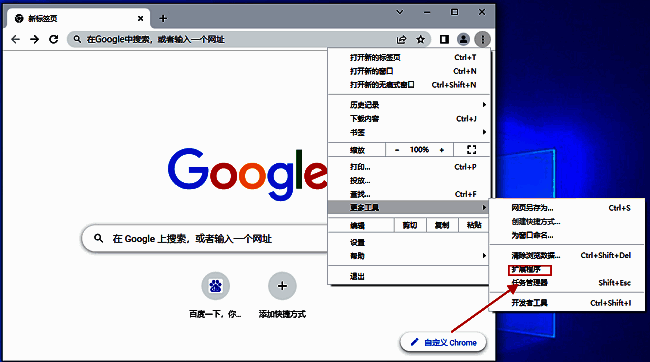Open 任务管理器 in submenu
Image resolution: width=650 pixels, height=362 pixels.
click(x=567, y=283)
